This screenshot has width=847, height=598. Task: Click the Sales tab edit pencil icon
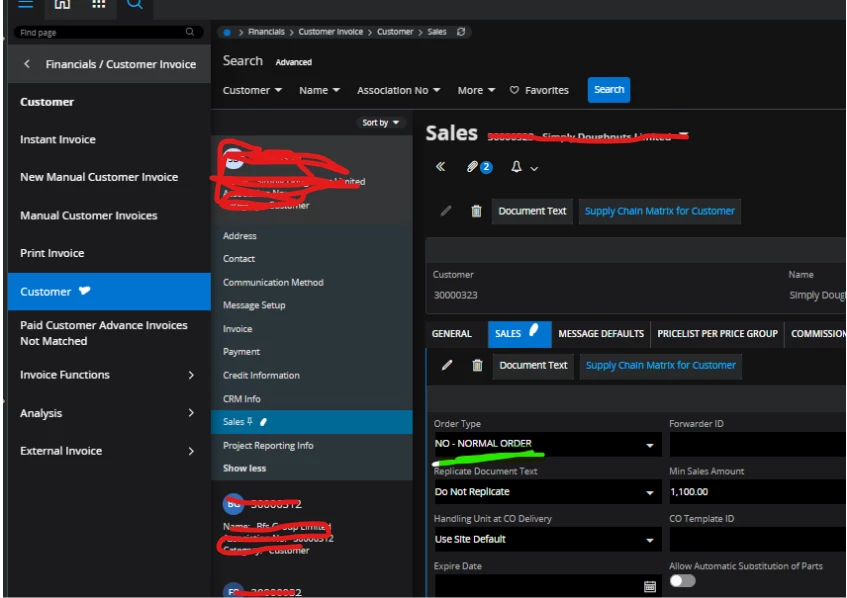[x=447, y=365]
